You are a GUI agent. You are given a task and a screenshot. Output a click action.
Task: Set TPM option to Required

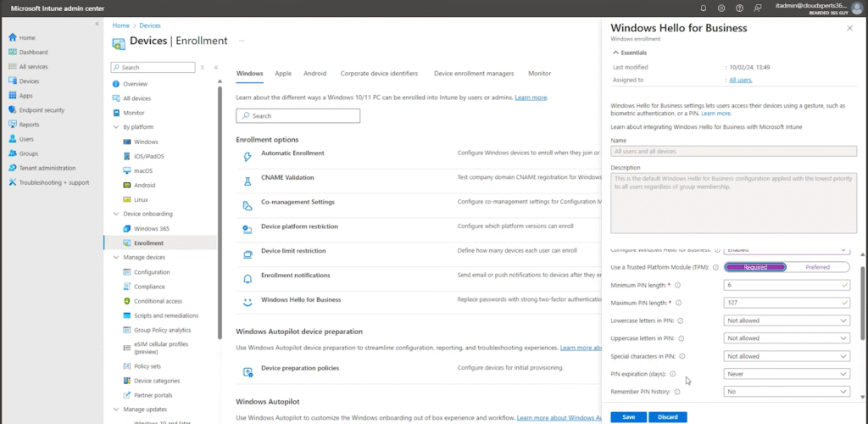coord(755,267)
